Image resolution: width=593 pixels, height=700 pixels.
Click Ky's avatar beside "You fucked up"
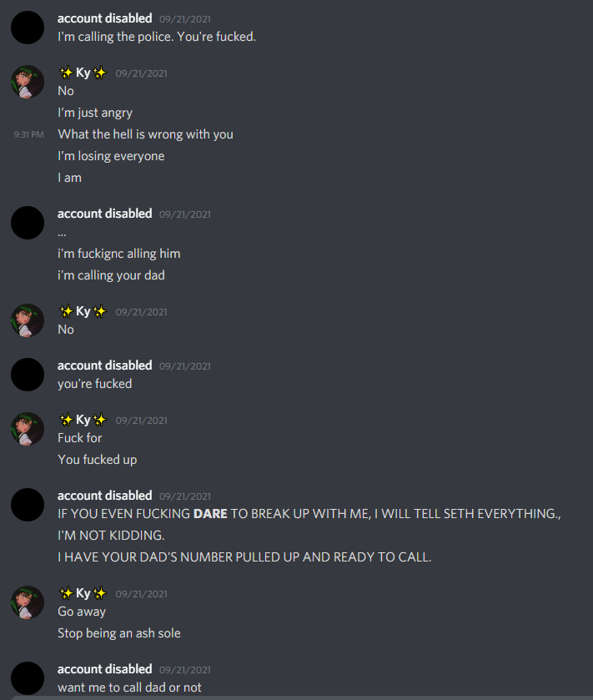(28, 429)
